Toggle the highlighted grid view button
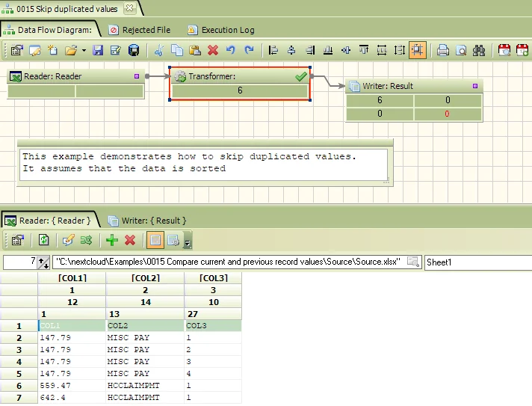Viewport: 532px width, 406px height. 155,240
